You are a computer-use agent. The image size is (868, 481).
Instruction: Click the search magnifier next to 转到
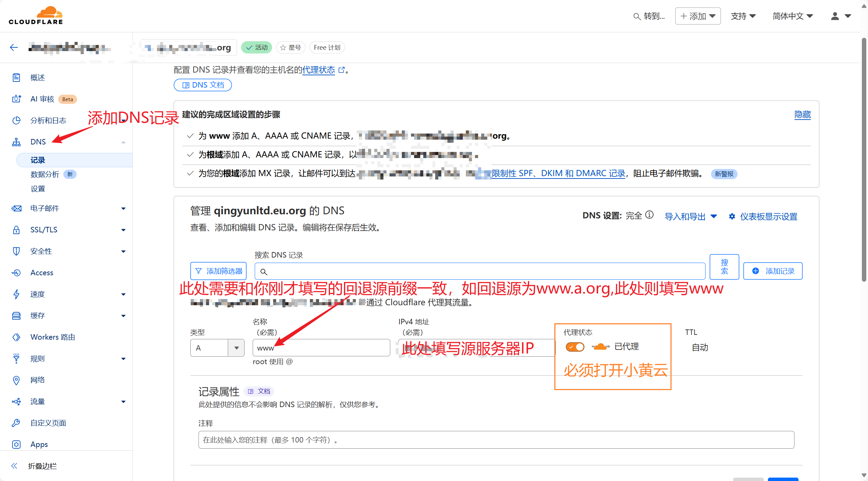(636, 16)
